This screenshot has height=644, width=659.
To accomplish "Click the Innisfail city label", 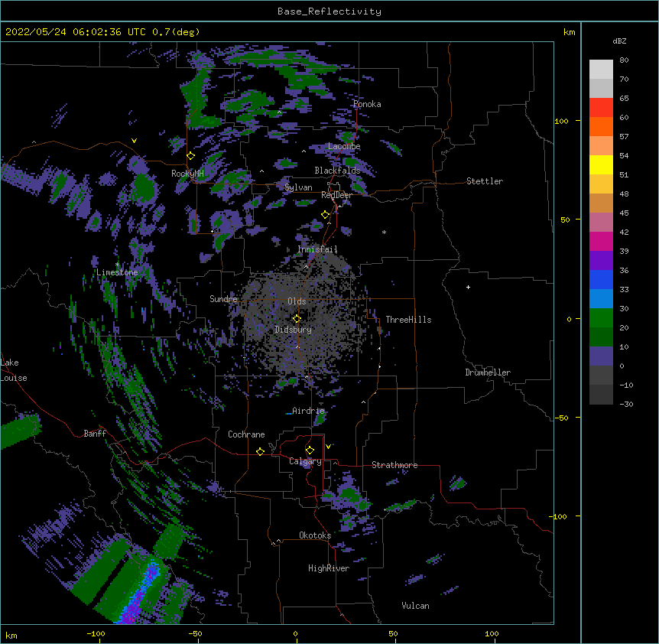I will (x=317, y=249).
